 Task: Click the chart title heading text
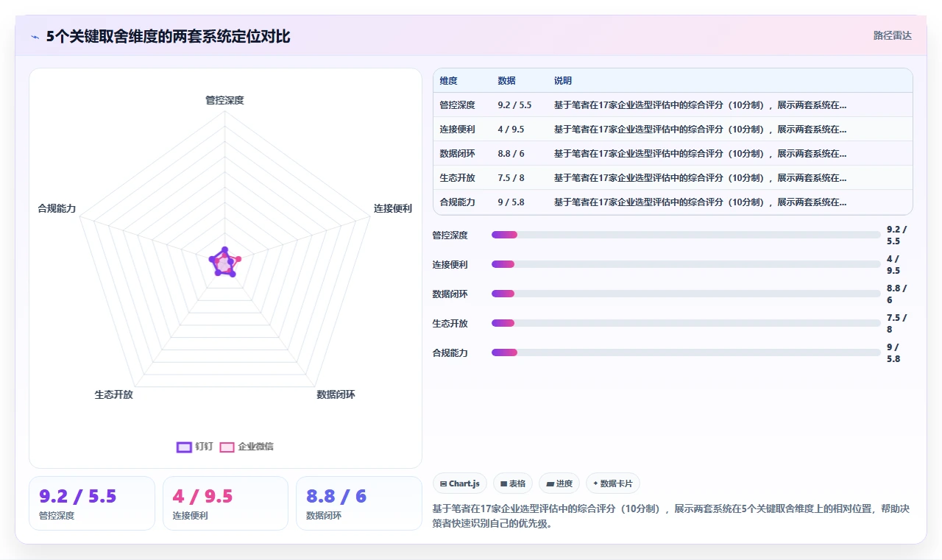pyautogui.click(x=169, y=36)
